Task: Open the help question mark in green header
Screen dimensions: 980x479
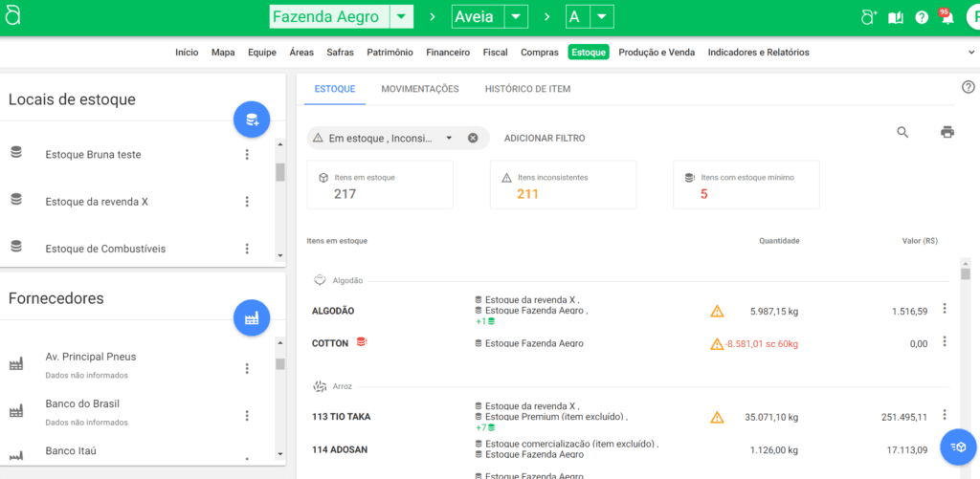Action: tap(922, 17)
